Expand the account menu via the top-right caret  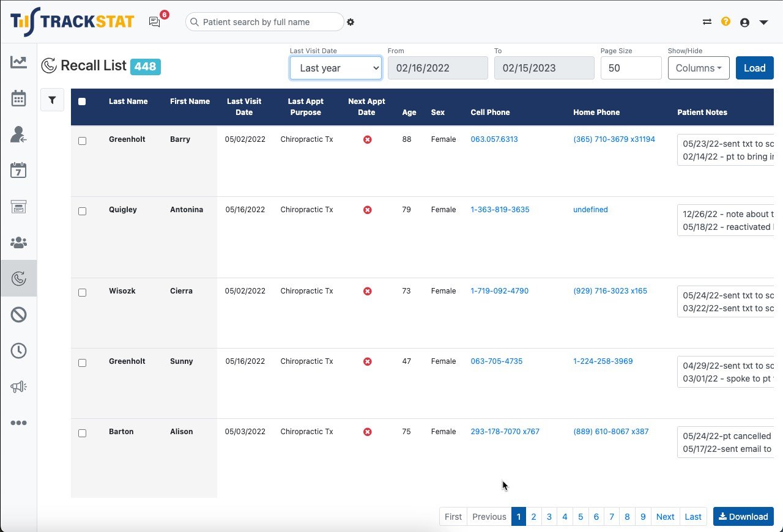coord(763,21)
